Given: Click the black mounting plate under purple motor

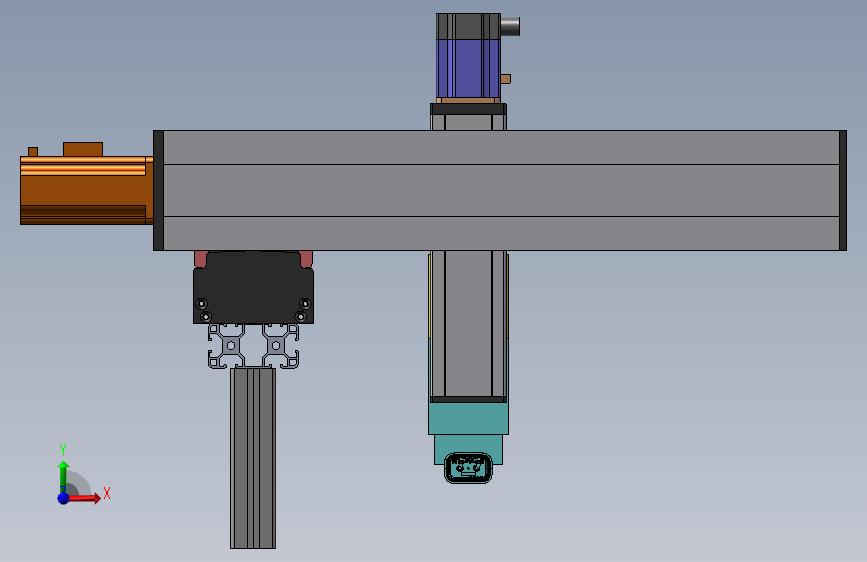Looking at the screenshot, I should 468,109.
